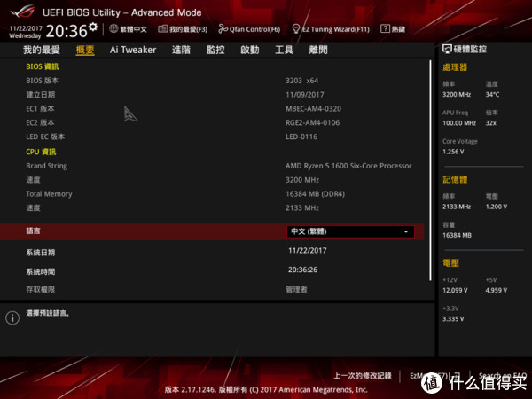Screen dimensions: 532x399
Task: Launch EZ Tuning Wizard(F11)
Action: click(x=331, y=29)
